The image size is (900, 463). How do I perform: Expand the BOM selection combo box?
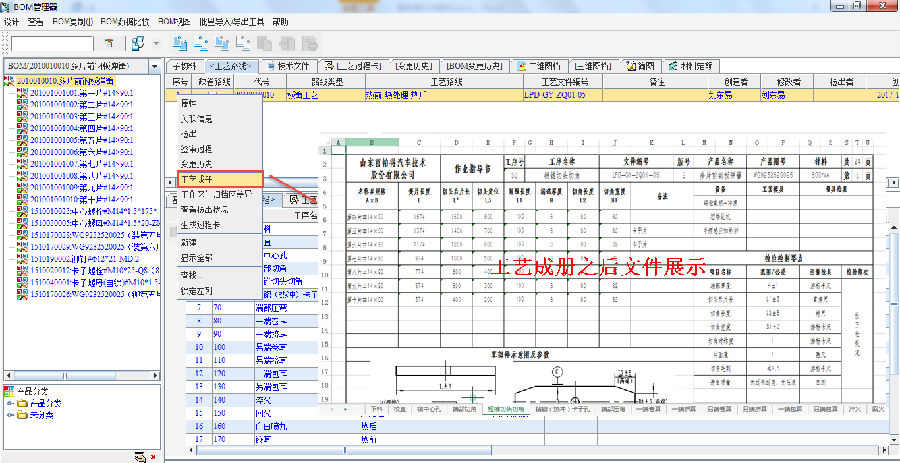[156, 66]
